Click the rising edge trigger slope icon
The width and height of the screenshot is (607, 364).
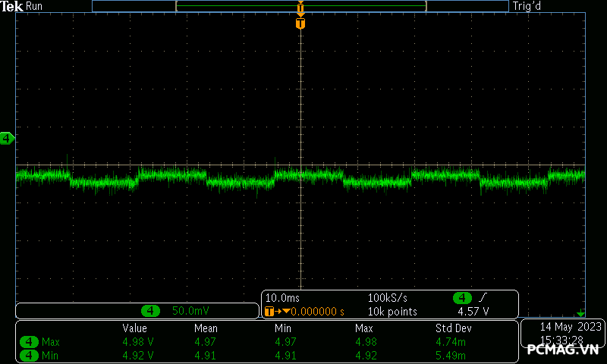pyautogui.click(x=483, y=298)
